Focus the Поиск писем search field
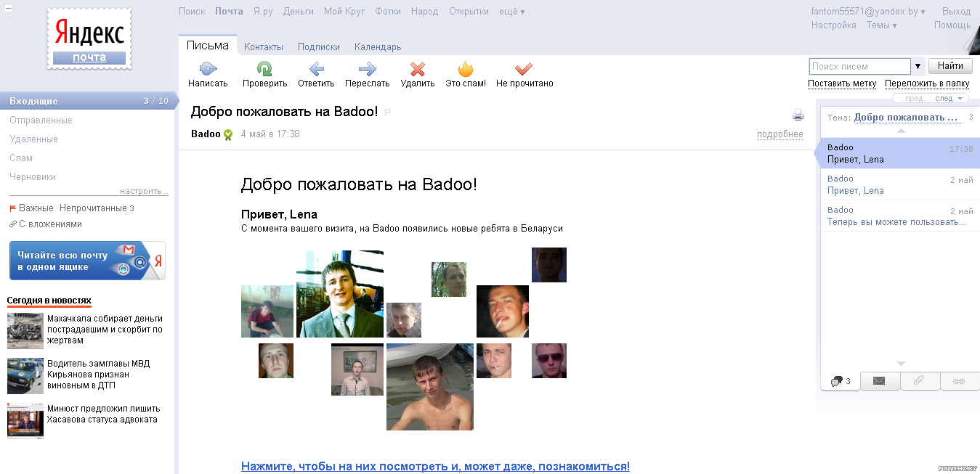Screen dimensions: 980x474 (860, 66)
